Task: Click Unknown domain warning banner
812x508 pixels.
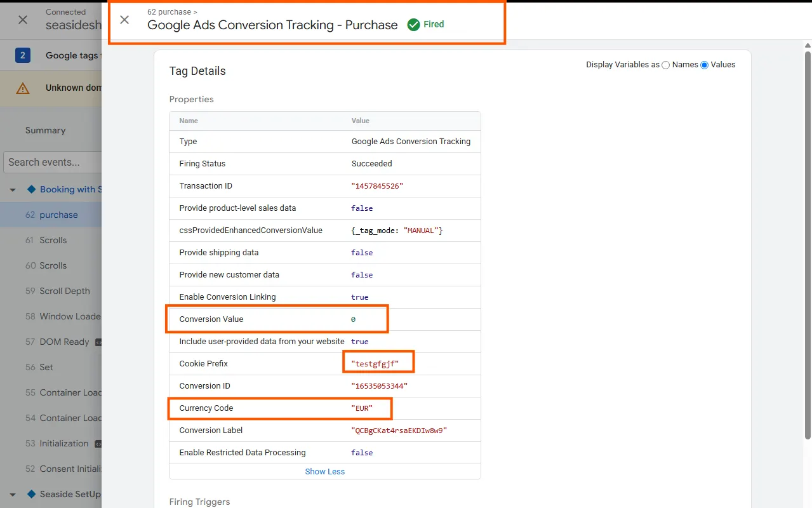Action: 51,88
